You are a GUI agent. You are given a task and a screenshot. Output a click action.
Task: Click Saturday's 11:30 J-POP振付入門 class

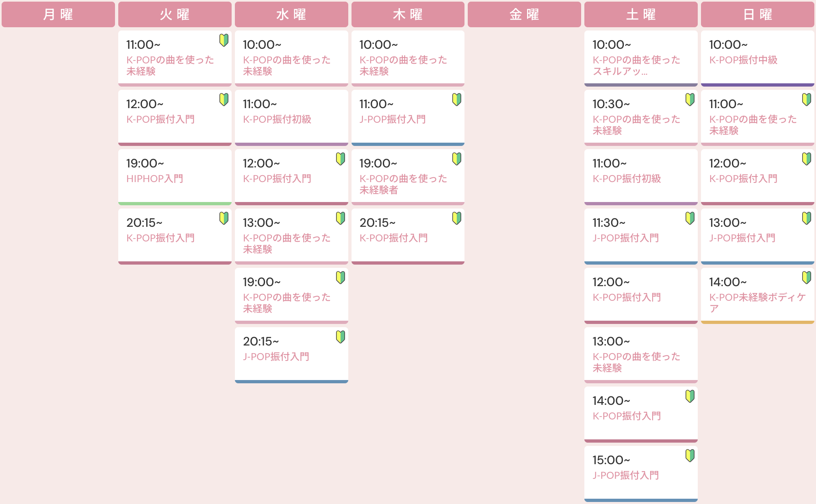pyautogui.click(x=640, y=235)
